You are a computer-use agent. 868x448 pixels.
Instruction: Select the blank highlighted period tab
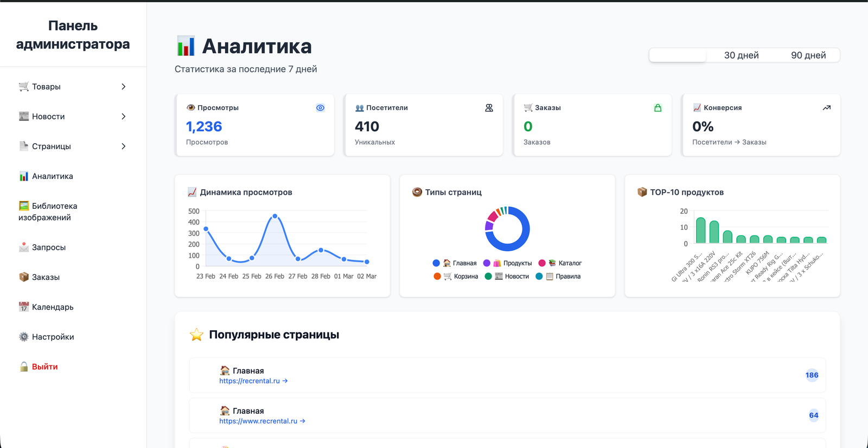[x=678, y=55]
